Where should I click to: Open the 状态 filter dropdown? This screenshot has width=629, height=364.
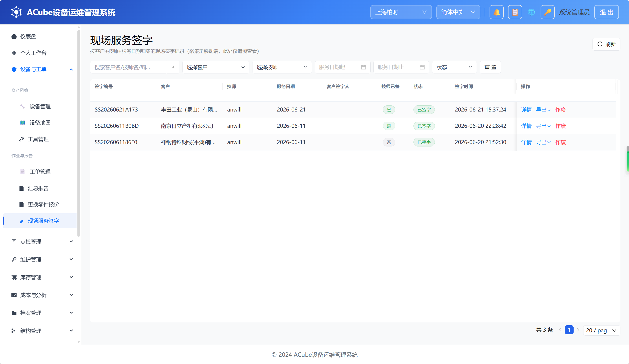(x=454, y=67)
